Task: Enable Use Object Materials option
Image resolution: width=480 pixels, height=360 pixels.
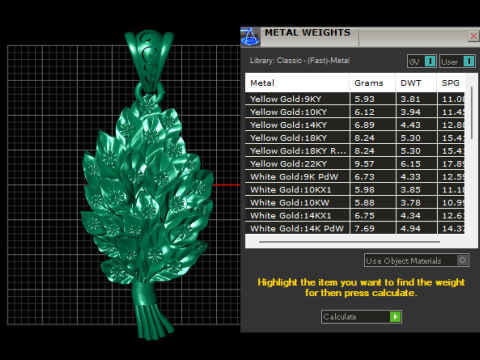Action: (x=416, y=260)
